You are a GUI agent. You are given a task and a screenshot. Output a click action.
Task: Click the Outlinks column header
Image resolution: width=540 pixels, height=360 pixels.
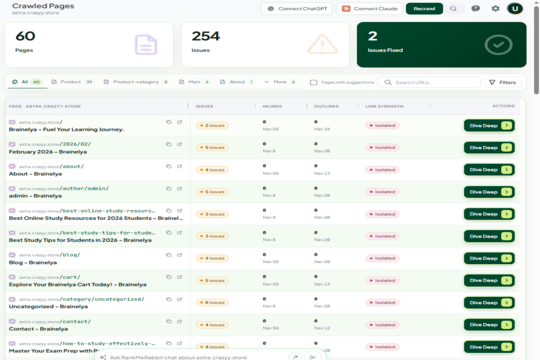[326, 106]
